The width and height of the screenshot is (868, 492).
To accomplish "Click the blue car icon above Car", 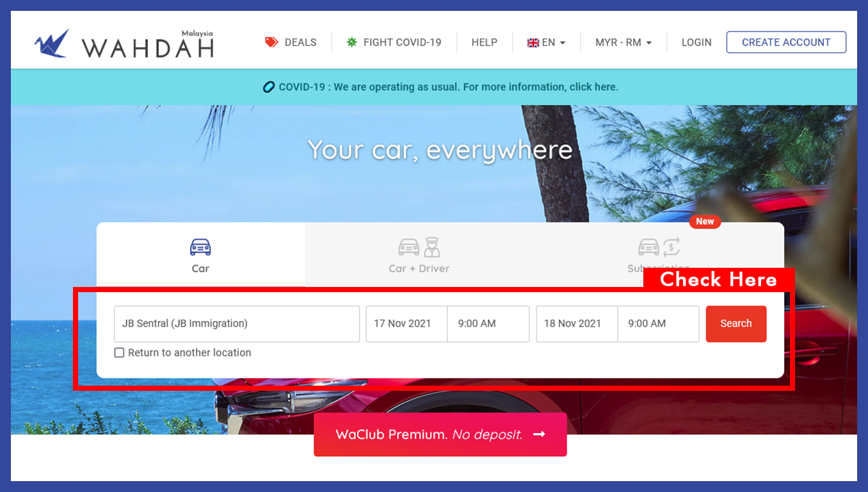I will point(200,247).
